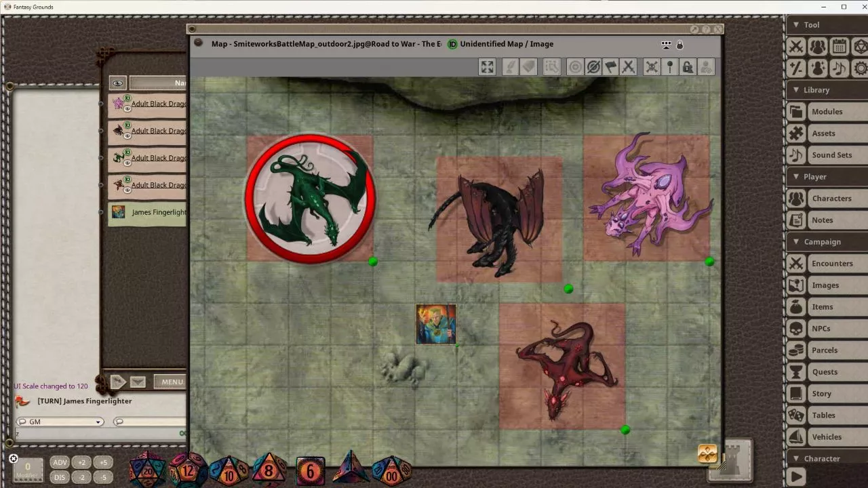This screenshot has width=868, height=488.
Task: Pick the d8 die
Action: [x=269, y=470]
